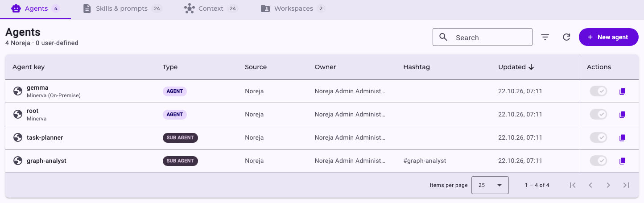644x203 pixels.
Task: Open the Agents tab
Action: 35,9
